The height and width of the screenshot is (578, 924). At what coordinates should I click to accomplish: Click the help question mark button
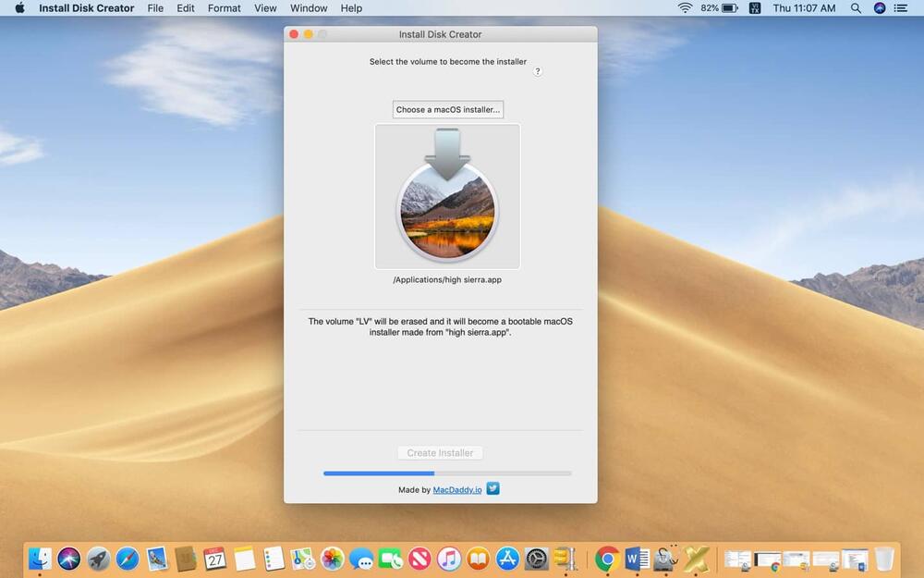538,71
